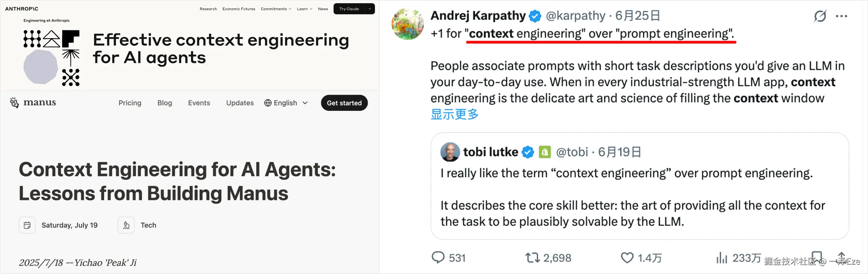Go to Research in Anthropic nav
Viewport: 868px width, 274px height.
coord(208,9)
